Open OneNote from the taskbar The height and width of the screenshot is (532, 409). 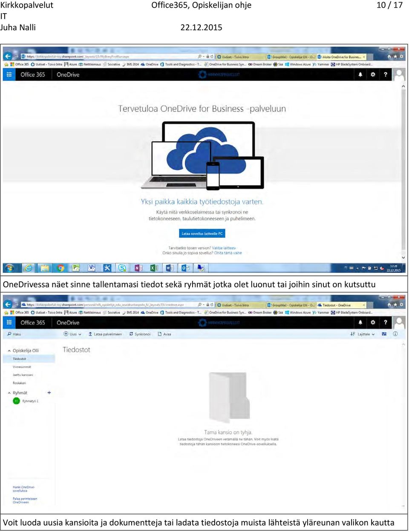coord(138,268)
